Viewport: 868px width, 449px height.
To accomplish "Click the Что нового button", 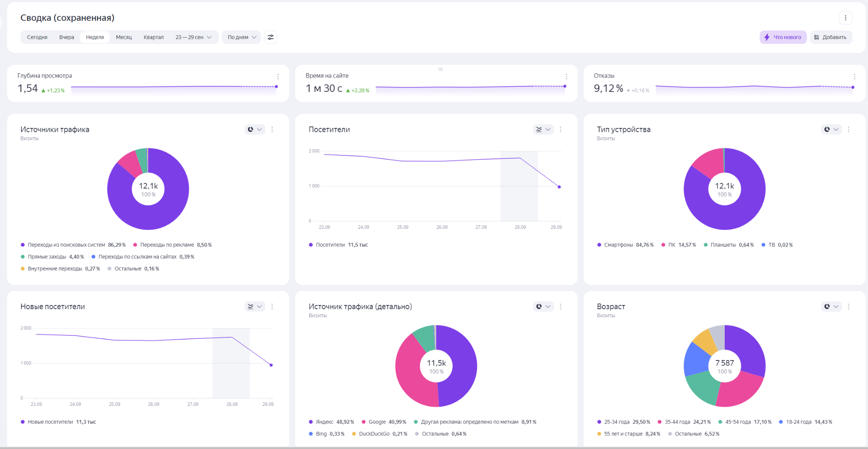I will point(783,37).
